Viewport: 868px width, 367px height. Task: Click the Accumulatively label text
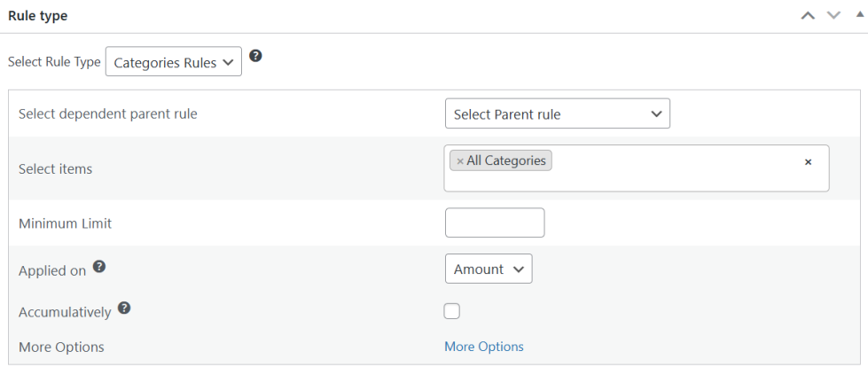point(65,312)
